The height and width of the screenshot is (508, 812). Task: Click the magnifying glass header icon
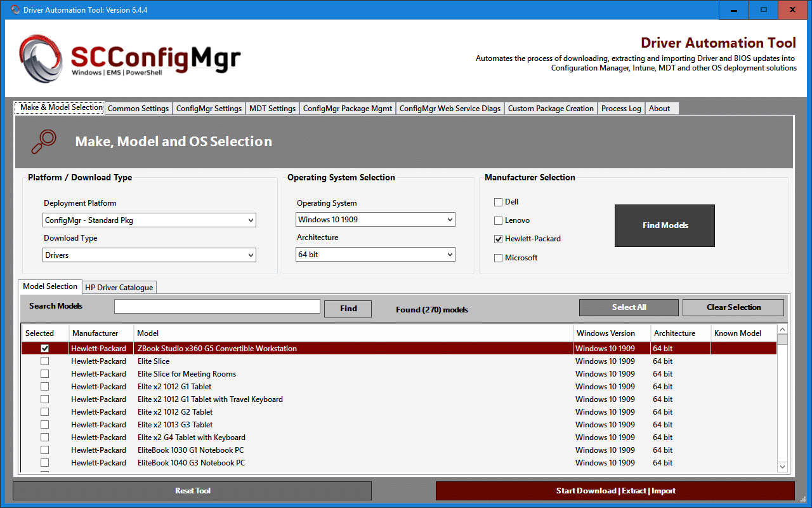pyautogui.click(x=43, y=141)
